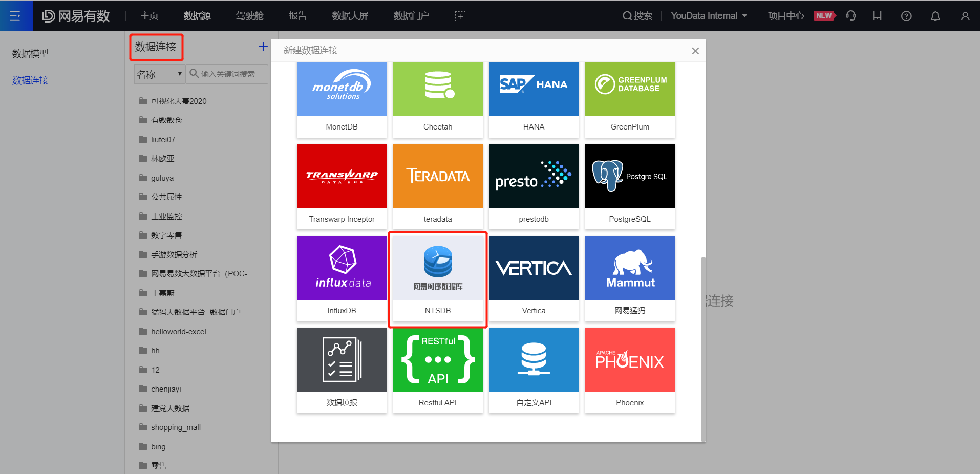This screenshot has height=474, width=980.
Task: Choose the Restful API tile
Action: [438, 370]
